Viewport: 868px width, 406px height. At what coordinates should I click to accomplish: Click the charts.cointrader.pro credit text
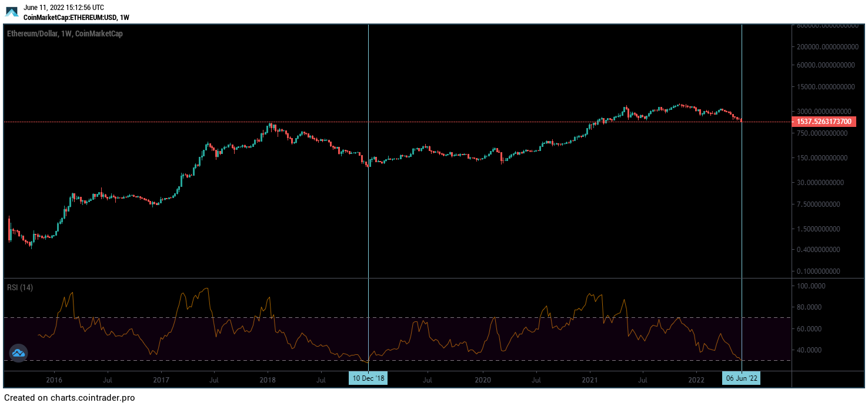(x=69, y=398)
